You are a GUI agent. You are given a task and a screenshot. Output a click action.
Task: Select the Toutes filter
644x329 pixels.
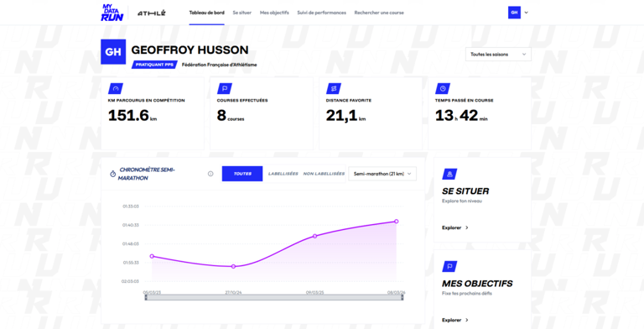click(242, 174)
